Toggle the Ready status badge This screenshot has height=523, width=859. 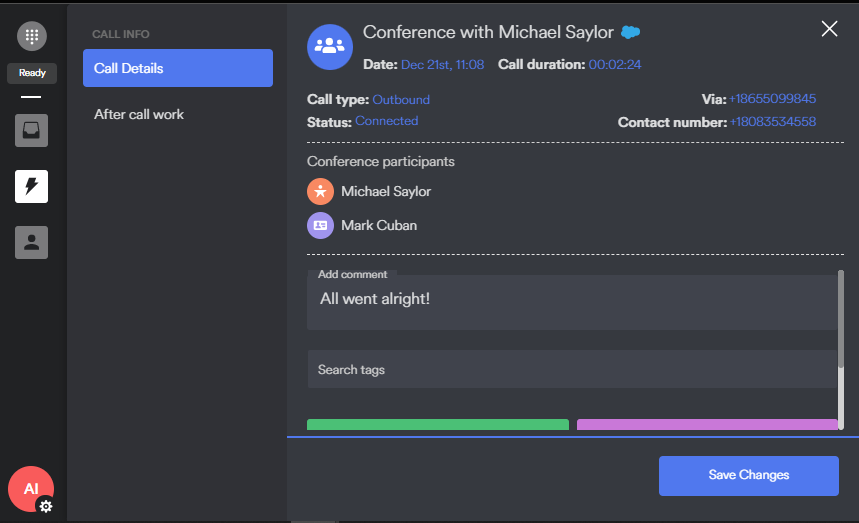(x=32, y=73)
